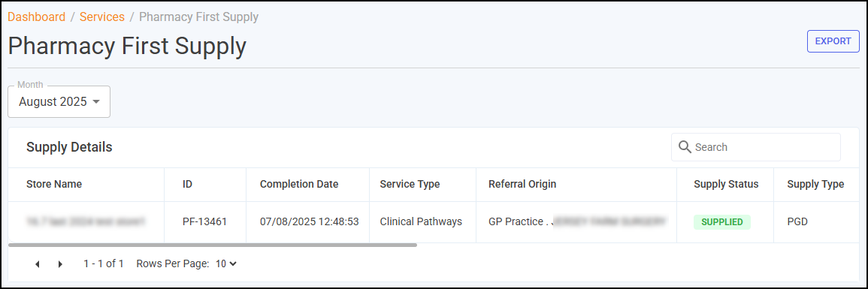Go to next page arrow
868x289 pixels.
click(x=60, y=264)
